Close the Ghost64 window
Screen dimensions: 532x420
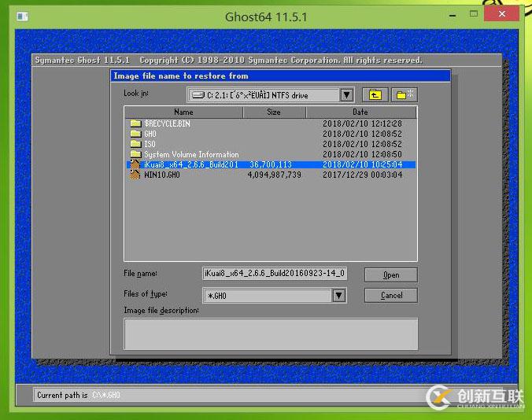tap(501, 14)
